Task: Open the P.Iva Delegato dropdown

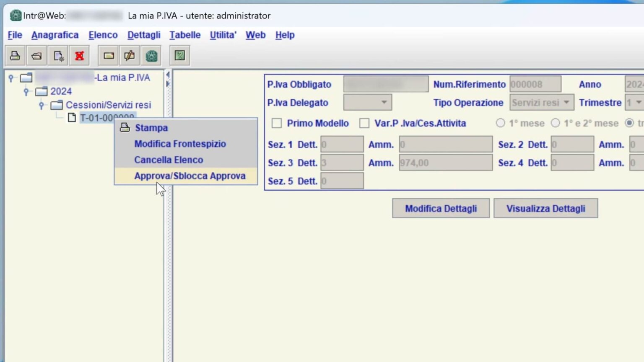Action: (x=367, y=103)
